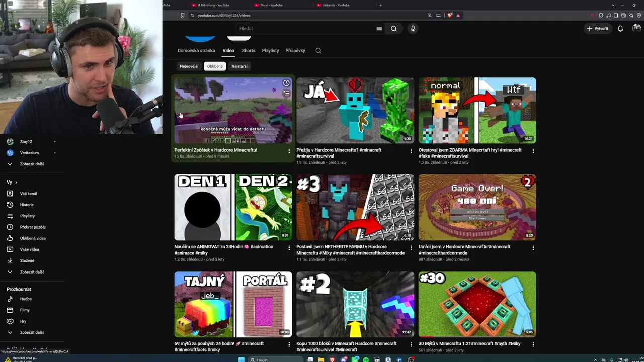Open options menu for NETHERITE FARMU video
The height and width of the screenshot is (362, 644).
click(x=411, y=248)
